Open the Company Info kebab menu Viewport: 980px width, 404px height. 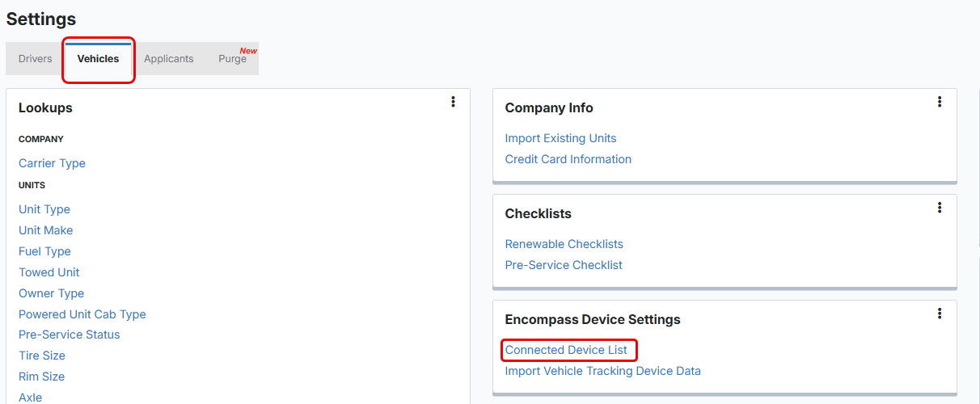[940, 102]
